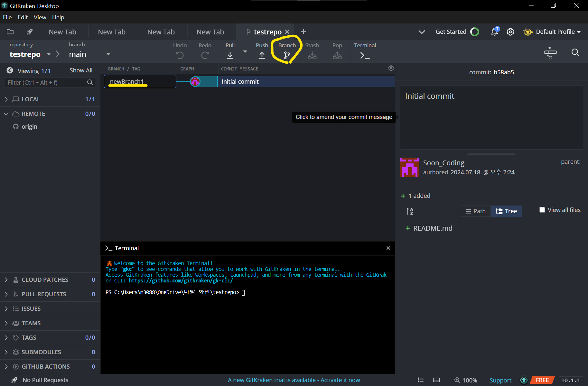Push commits to remote
Screen dimensions: 588x386
[262, 51]
